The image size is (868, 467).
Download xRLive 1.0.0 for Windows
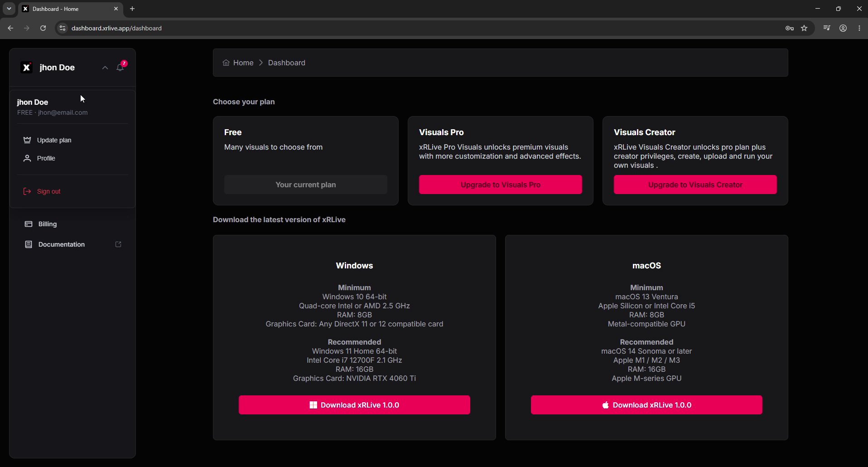tap(354, 405)
